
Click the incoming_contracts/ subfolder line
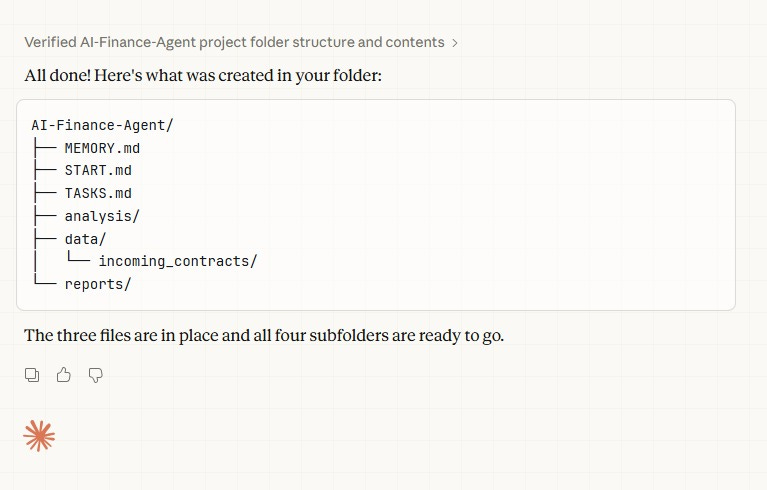pyautogui.click(x=178, y=261)
